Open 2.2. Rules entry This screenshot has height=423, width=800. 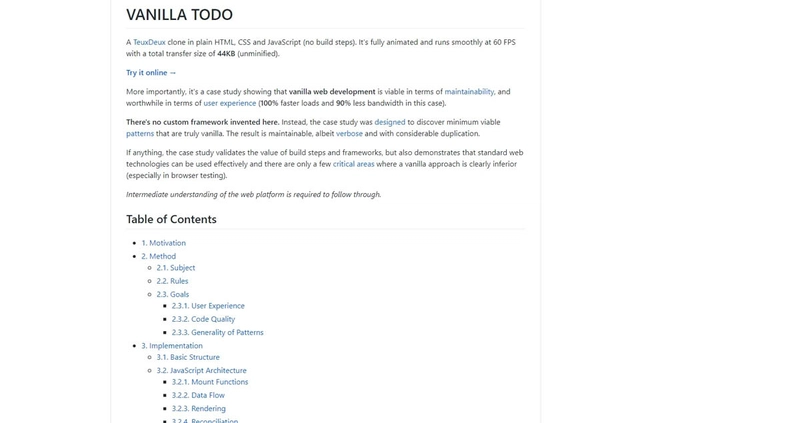point(172,281)
